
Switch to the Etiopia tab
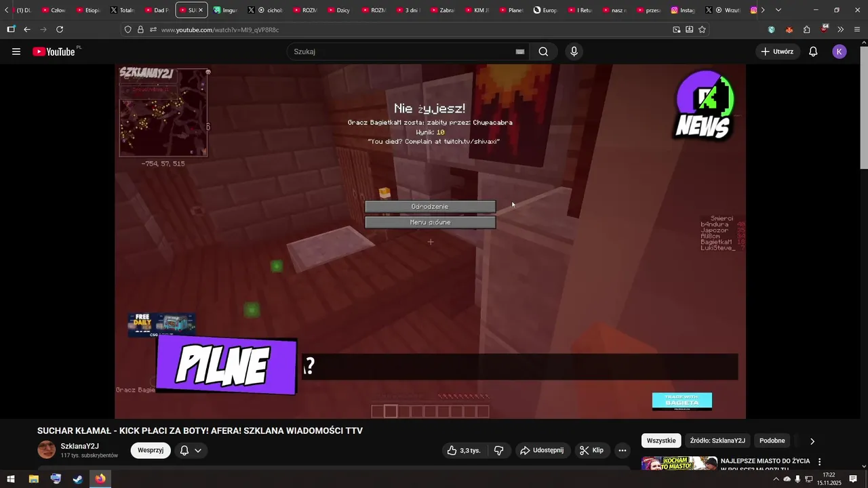click(88, 10)
